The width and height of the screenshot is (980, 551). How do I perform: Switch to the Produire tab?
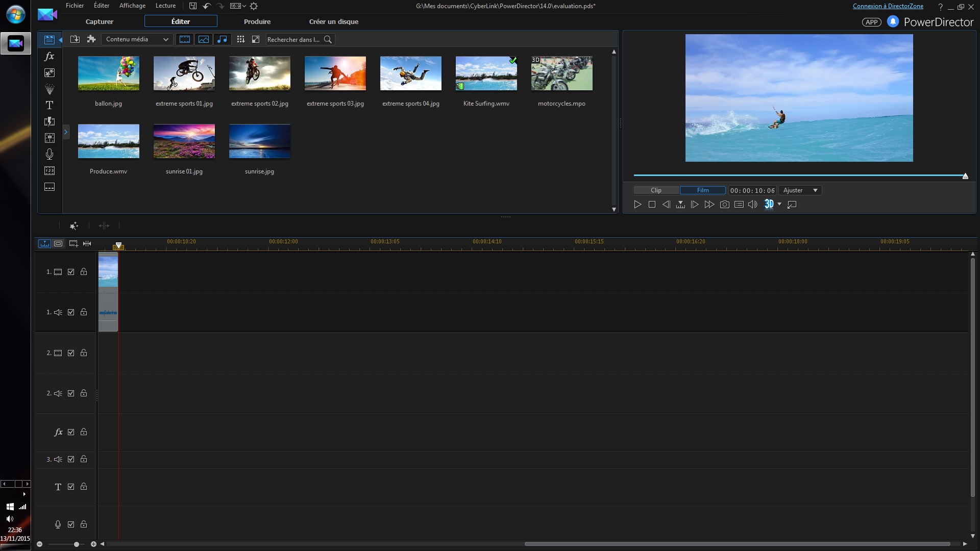coord(257,21)
